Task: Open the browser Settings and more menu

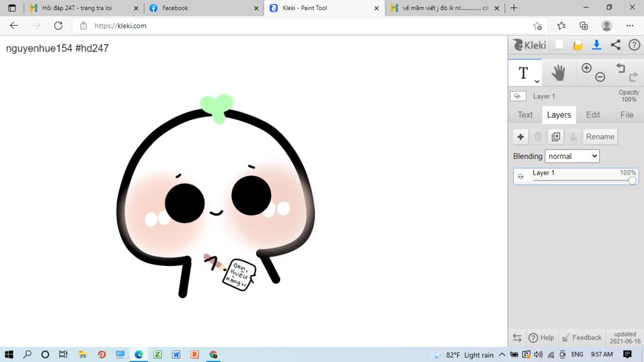Action: [x=630, y=25]
